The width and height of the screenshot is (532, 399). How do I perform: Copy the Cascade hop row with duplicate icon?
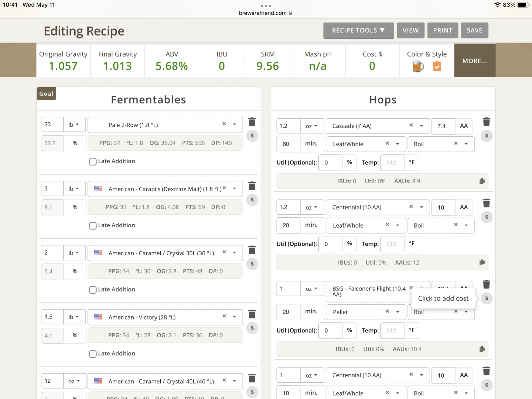click(x=482, y=181)
